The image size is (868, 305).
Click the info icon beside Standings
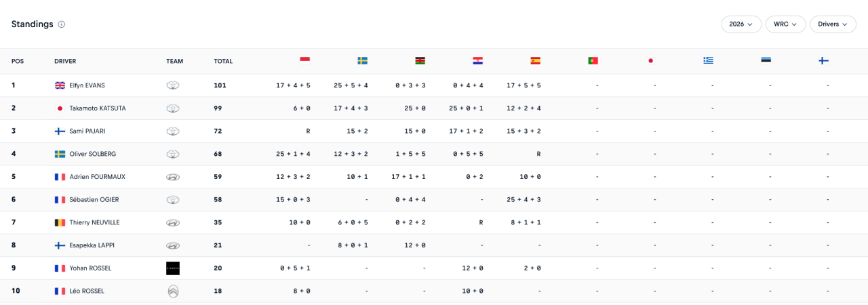tap(61, 24)
